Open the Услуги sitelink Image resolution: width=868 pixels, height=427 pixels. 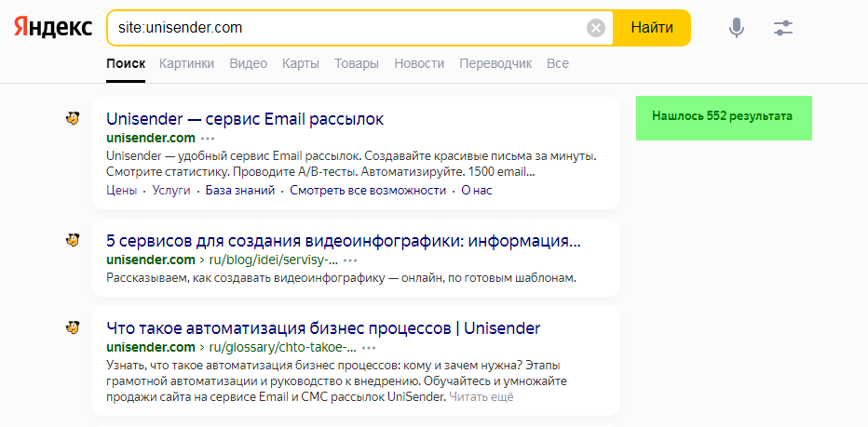coord(171,191)
